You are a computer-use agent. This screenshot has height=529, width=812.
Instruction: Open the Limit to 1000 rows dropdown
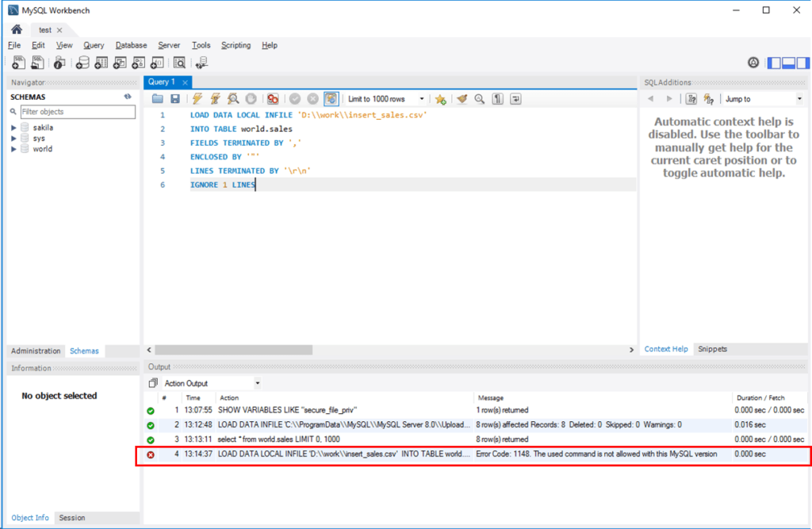[421, 98]
